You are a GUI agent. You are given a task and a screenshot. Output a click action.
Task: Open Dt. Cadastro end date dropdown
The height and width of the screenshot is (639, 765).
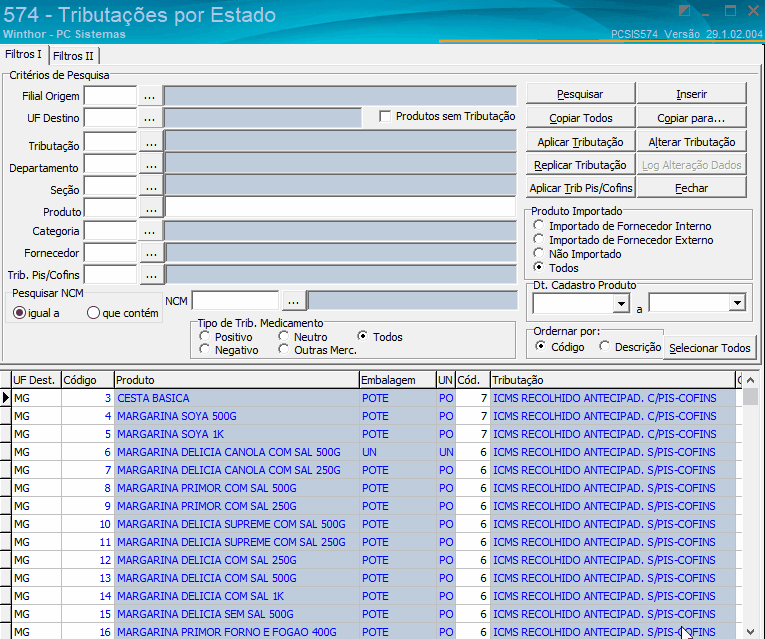pos(737,303)
